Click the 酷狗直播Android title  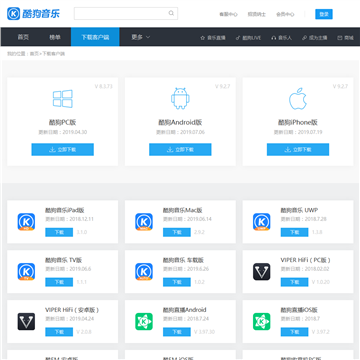click(x=185, y=310)
